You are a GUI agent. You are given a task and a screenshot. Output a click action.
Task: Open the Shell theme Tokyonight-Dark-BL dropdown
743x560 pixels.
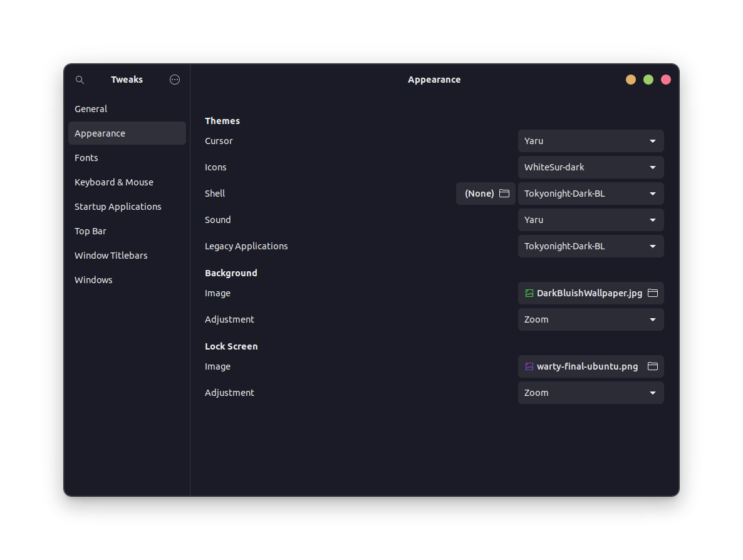(590, 194)
